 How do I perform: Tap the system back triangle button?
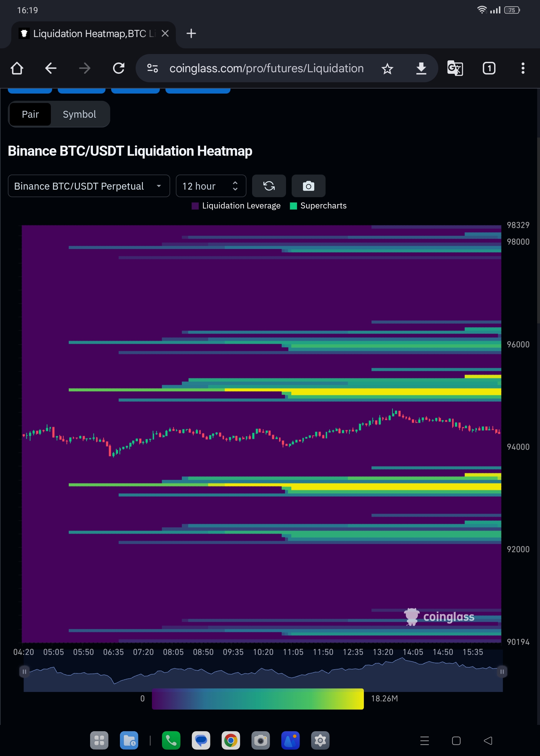(488, 741)
